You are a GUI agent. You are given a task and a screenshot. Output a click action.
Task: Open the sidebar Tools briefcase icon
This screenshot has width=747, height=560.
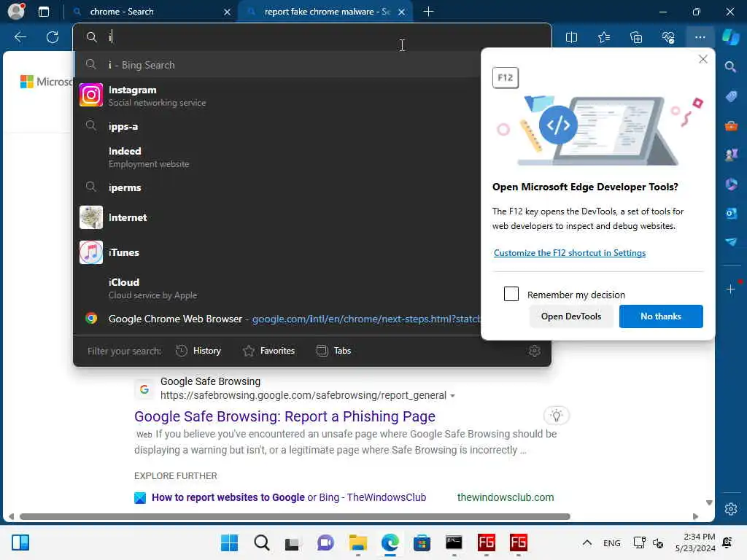coord(731,126)
